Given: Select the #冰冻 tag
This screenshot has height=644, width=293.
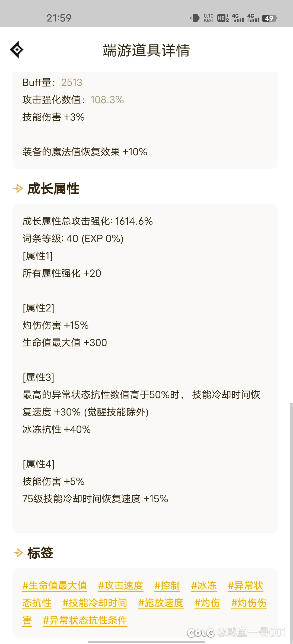Looking at the screenshot, I should 204,585.
